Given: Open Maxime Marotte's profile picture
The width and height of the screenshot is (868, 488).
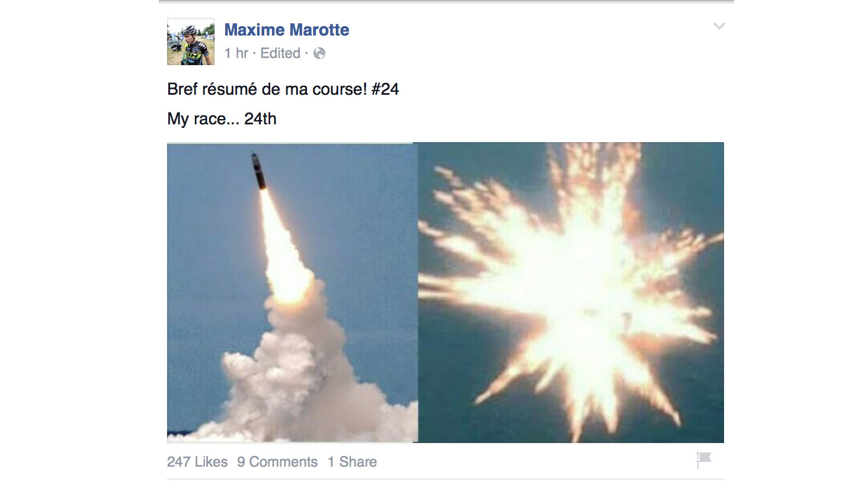Looking at the screenshot, I should tap(191, 41).
